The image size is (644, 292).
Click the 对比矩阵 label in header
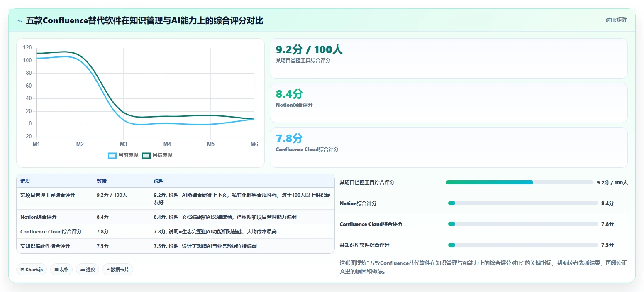point(616,20)
